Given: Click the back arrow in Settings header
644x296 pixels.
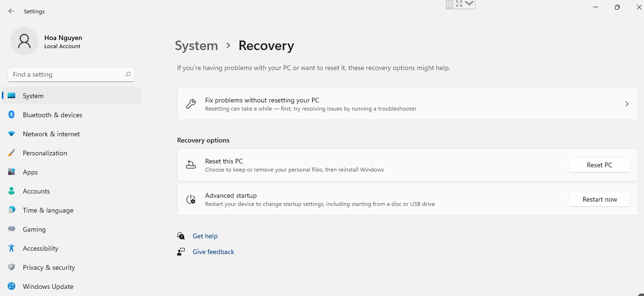Looking at the screenshot, I should (11, 11).
